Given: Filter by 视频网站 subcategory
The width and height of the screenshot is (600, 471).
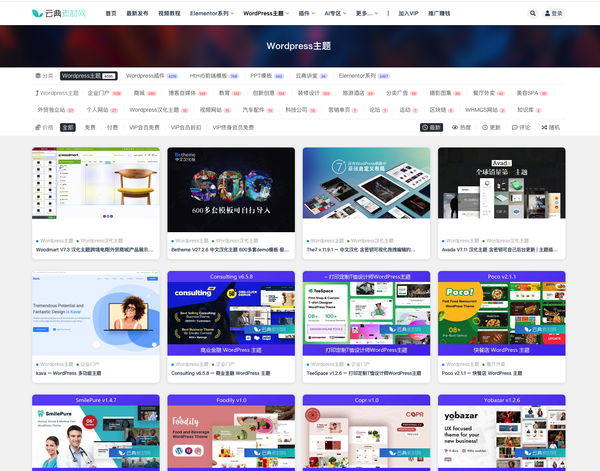Looking at the screenshot, I should coord(215,110).
